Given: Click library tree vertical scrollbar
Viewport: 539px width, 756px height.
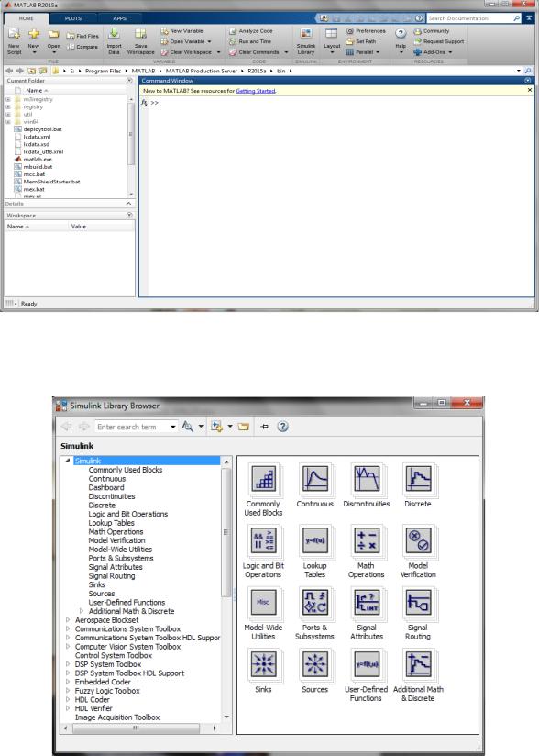Looking at the screenshot, I should (225, 533).
